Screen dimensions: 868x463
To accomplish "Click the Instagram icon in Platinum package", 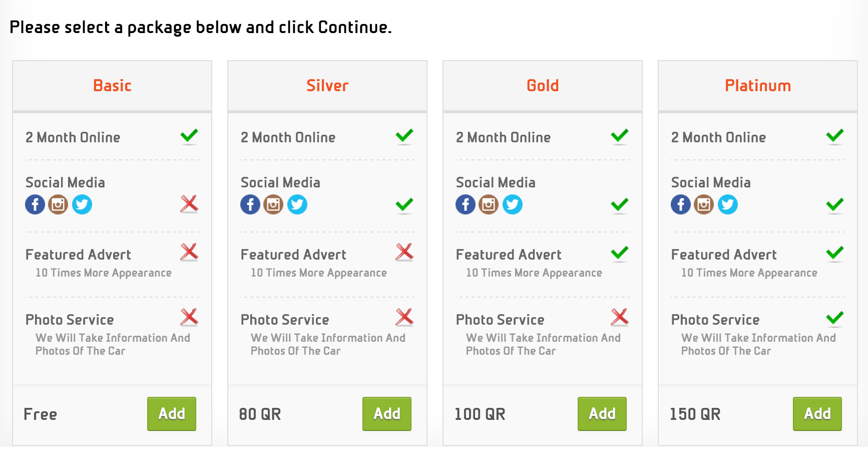I will click(x=704, y=204).
